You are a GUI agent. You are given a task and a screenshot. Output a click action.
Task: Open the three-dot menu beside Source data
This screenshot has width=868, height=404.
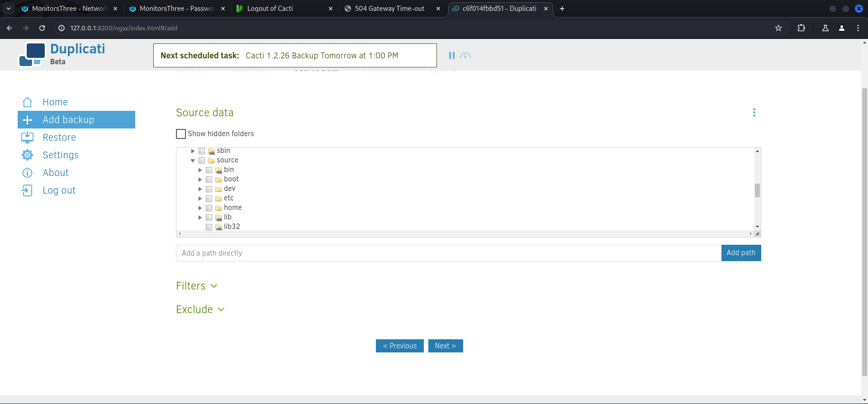(x=754, y=113)
